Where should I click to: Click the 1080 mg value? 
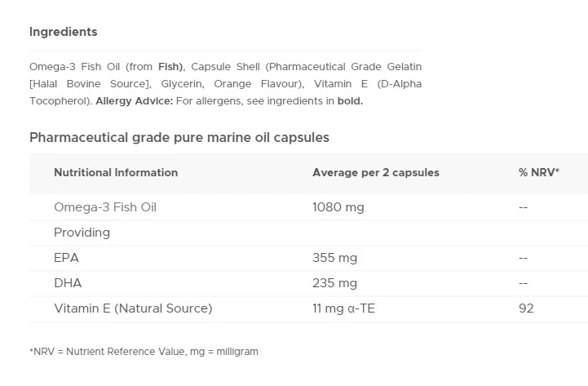[338, 207]
